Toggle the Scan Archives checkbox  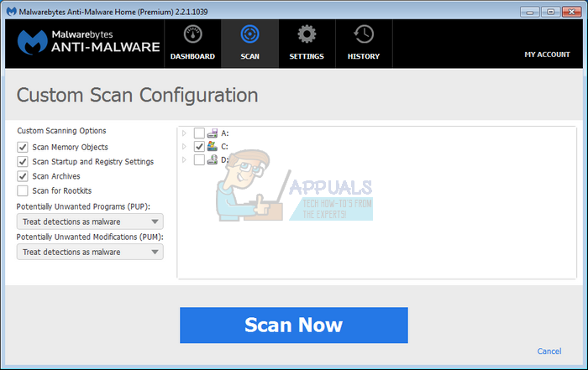23,176
